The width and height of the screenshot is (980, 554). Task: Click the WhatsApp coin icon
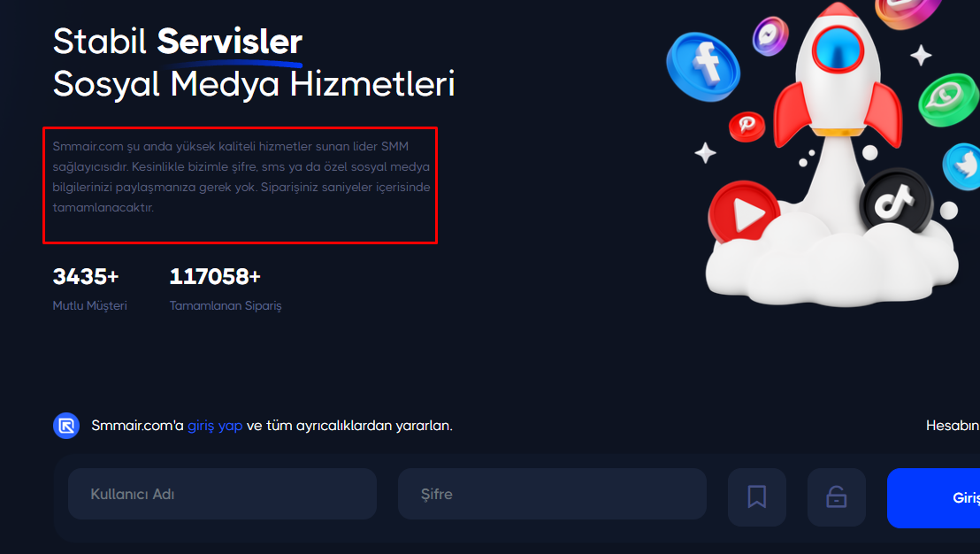pyautogui.click(x=947, y=100)
